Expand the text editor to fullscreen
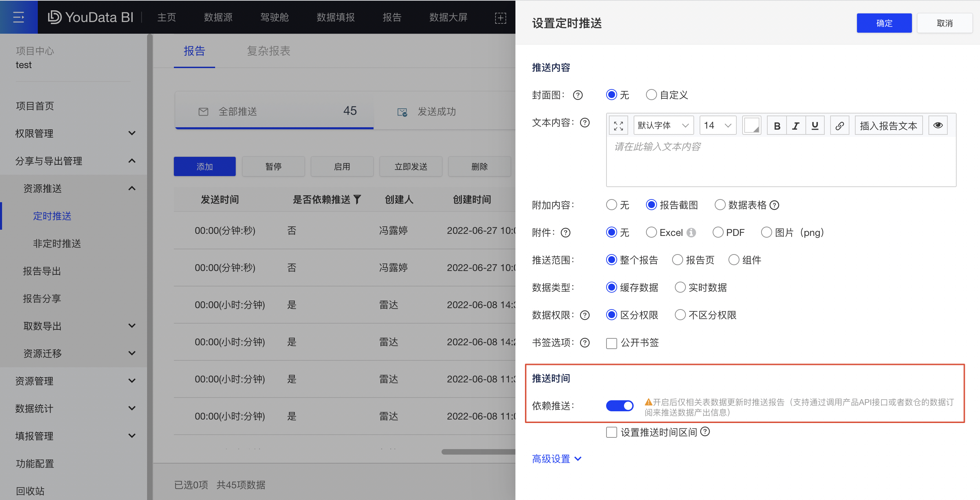The height and width of the screenshot is (500, 980). [x=618, y=125]
